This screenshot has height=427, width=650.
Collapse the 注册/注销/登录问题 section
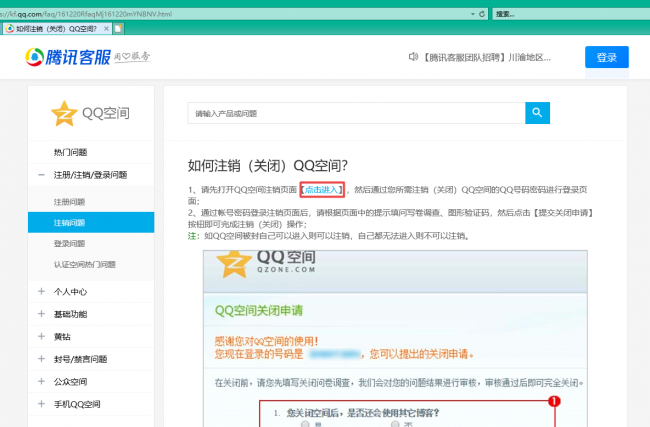pos(91,175)
